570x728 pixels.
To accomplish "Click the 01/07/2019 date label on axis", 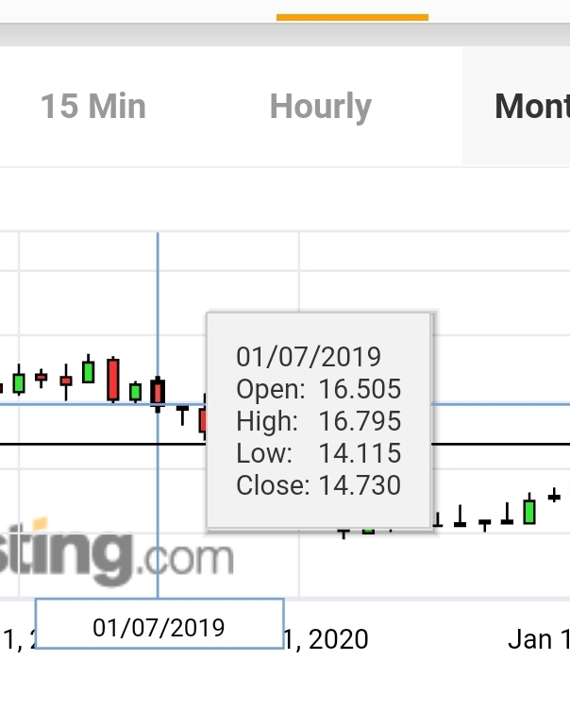I will [x=159, y=623].
